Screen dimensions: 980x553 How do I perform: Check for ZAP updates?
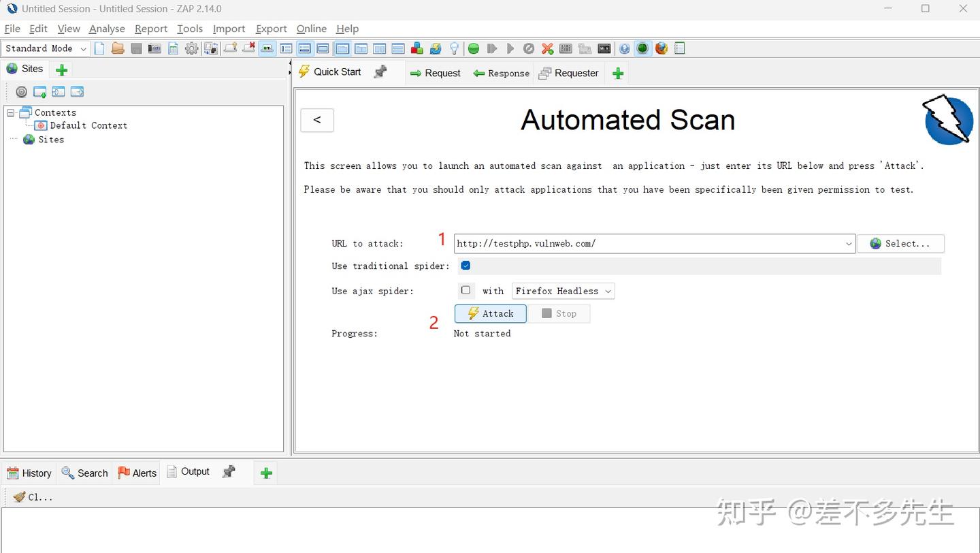tap(435, 48)
